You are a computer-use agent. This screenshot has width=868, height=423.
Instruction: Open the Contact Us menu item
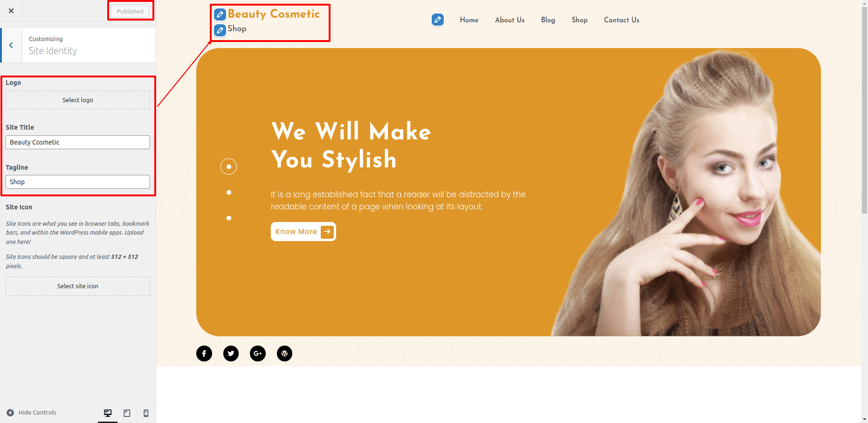621,20
